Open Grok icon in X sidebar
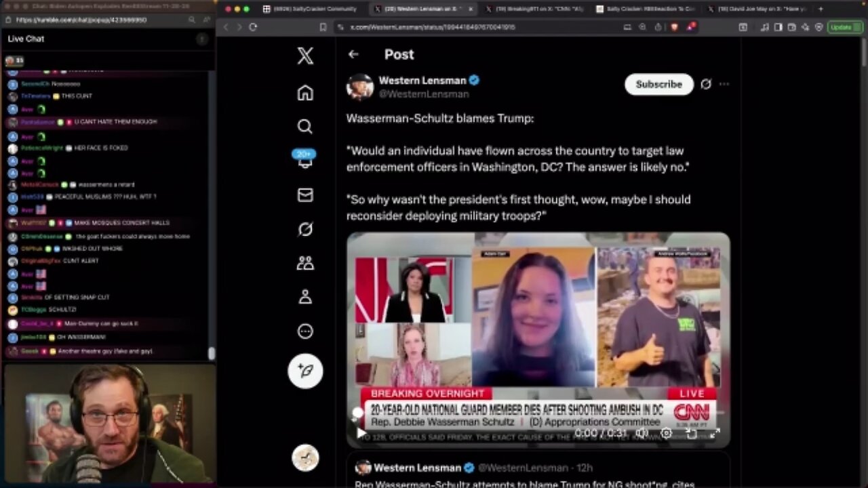This screenshot has width=868, height=488. pos(305,229)
